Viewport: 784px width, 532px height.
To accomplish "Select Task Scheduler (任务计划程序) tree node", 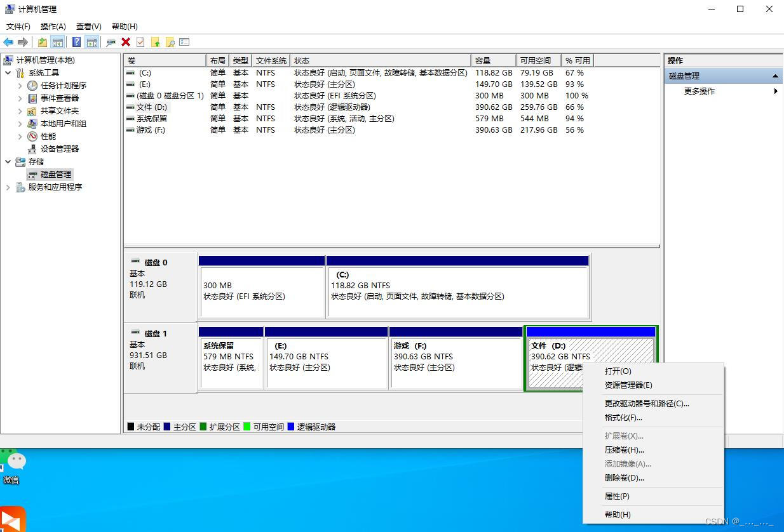I will coord(64,85).
